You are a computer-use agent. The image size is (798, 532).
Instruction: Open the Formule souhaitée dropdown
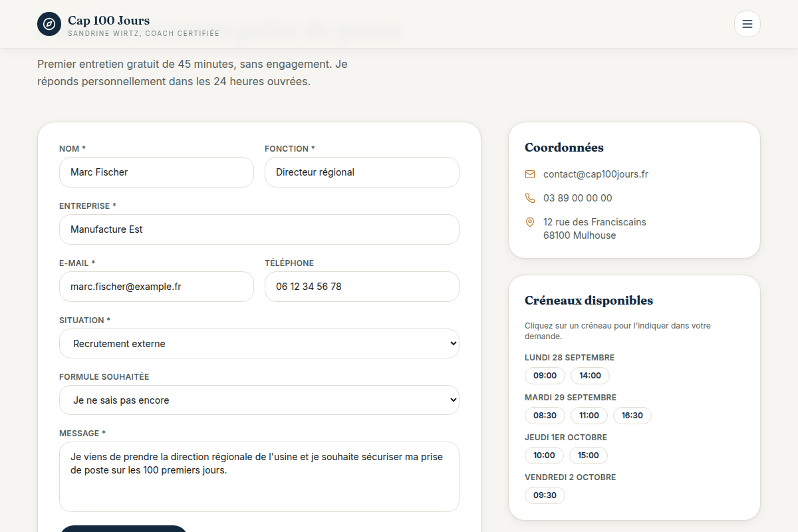tap(259, 400)
